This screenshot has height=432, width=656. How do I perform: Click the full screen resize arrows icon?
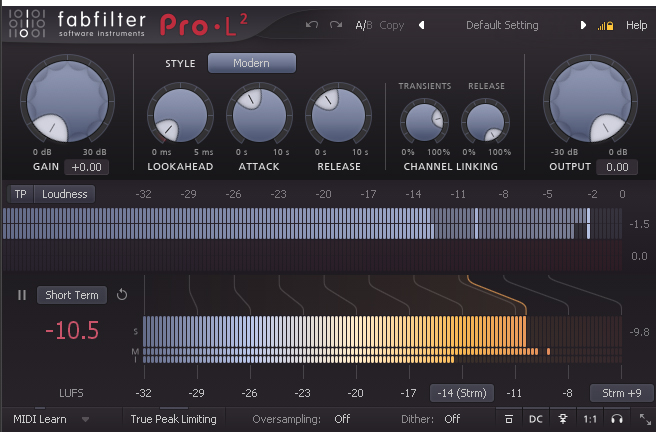pyautogui.click(x=645, y=419)
